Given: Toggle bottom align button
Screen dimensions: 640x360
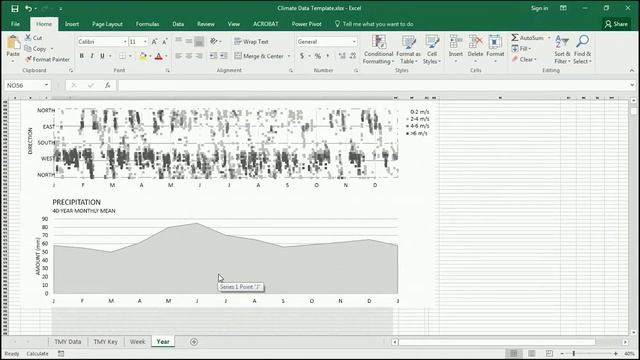Looking at the screenshot, I should (x=199, y=41).
